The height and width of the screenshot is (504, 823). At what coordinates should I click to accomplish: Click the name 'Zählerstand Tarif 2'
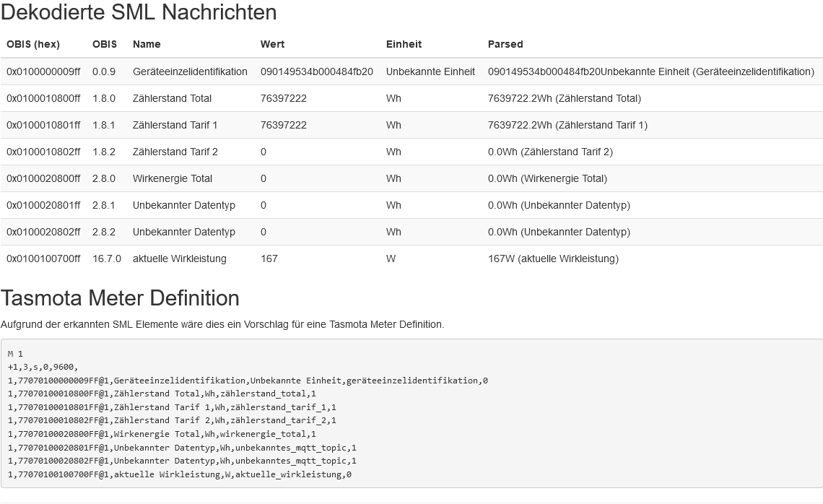[175, 152]
